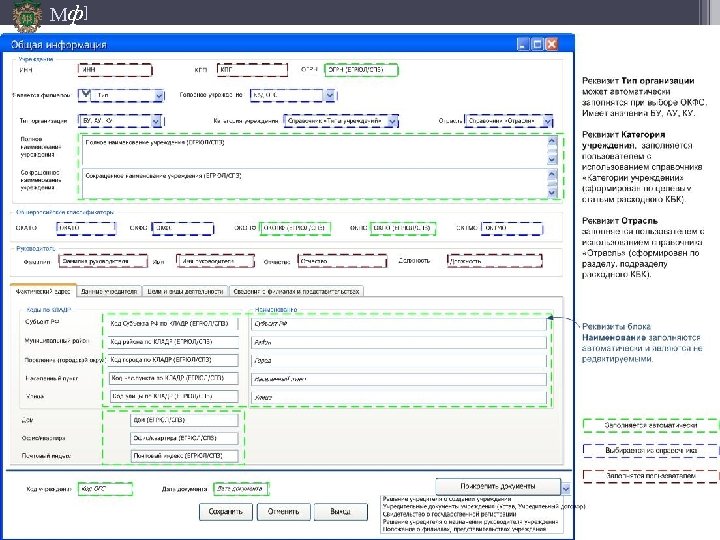Close the Общая информация window

coord(552,44)
